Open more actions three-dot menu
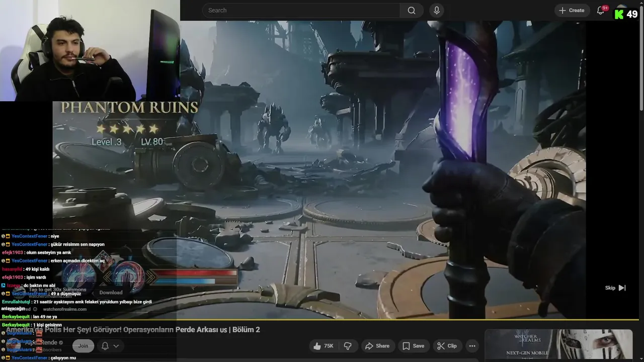 pos(472,346)
